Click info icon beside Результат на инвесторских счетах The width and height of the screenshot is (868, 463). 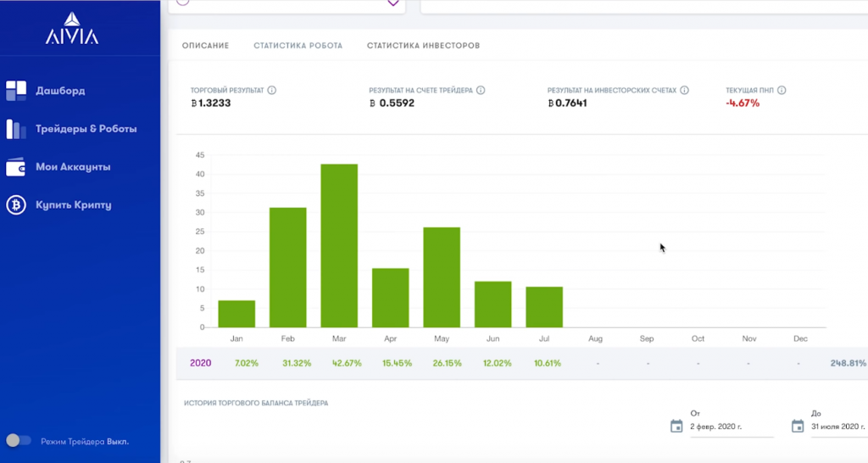click(684, 91)
